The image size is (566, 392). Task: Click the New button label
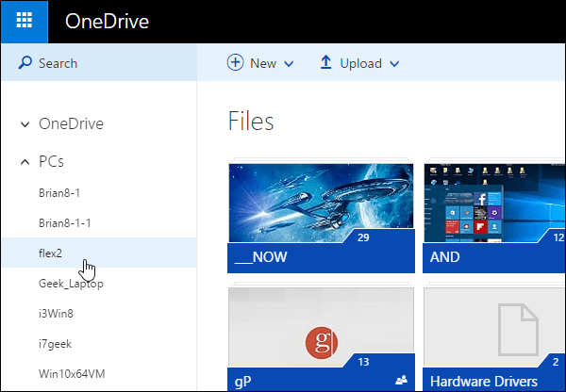coord(263,63)
